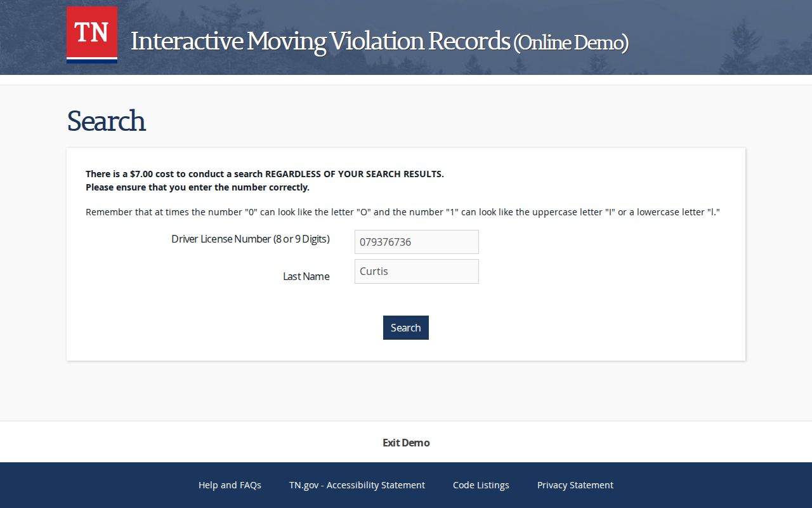Image resolution: width=812 pixels, height=508 pixels.
Task: Focus the Driver License Number field
Action: 417,242
